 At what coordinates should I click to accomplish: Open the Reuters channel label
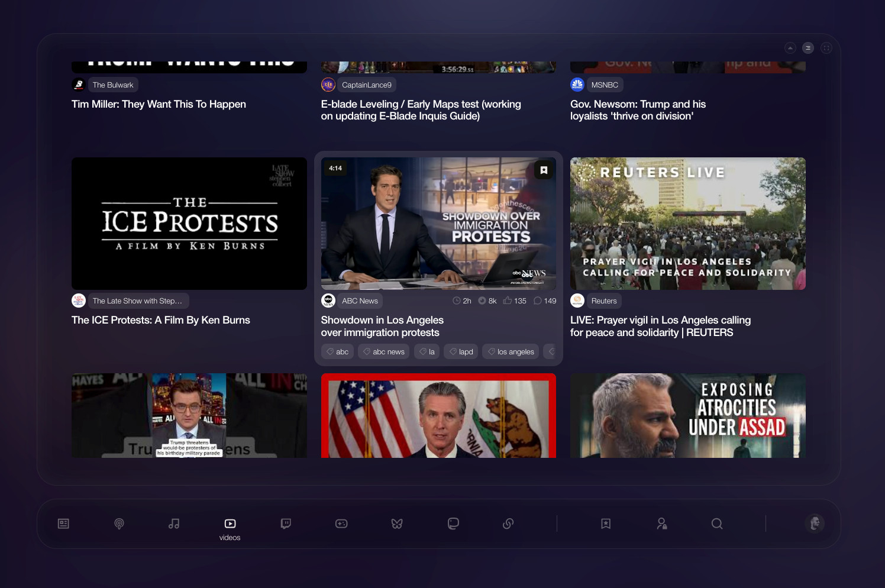(x=604, y=301)
